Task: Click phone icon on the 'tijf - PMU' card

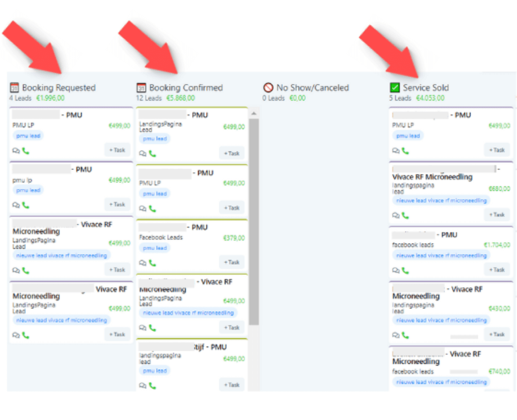Action: (x=153, y=386)
